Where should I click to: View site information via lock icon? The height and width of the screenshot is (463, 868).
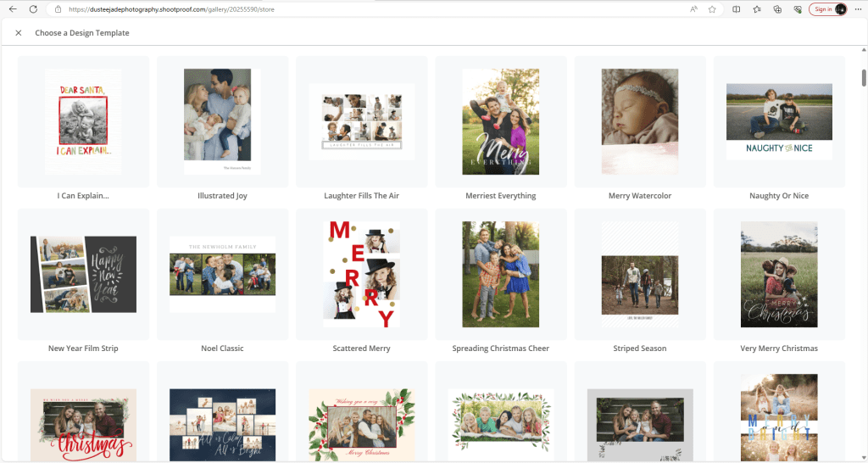[58, 9]
